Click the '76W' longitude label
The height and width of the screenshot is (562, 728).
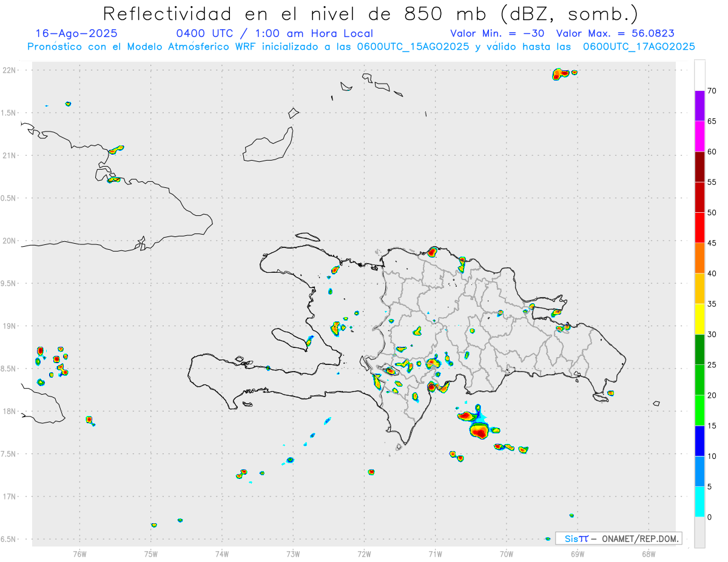coord(79,554)
